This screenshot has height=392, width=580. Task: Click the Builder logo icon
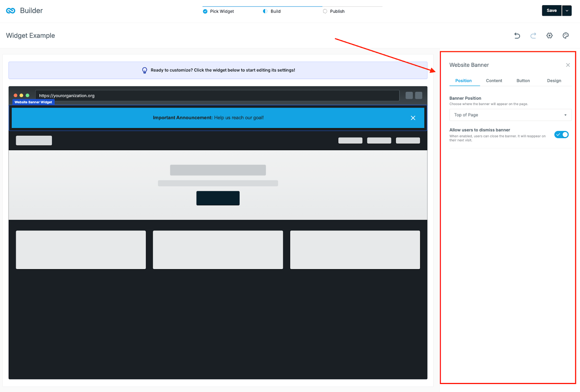11,11
